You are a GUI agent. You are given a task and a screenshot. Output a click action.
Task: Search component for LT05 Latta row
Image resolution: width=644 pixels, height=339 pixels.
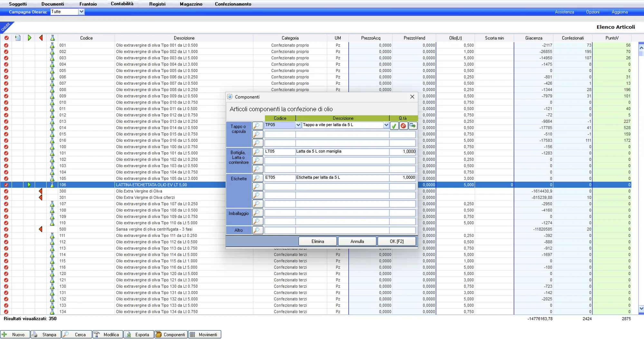(257, 152)
